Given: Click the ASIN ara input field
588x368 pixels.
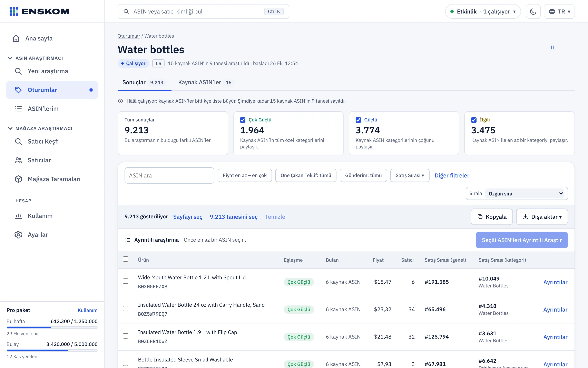Looking at the screenshot, I should (169, 175).
